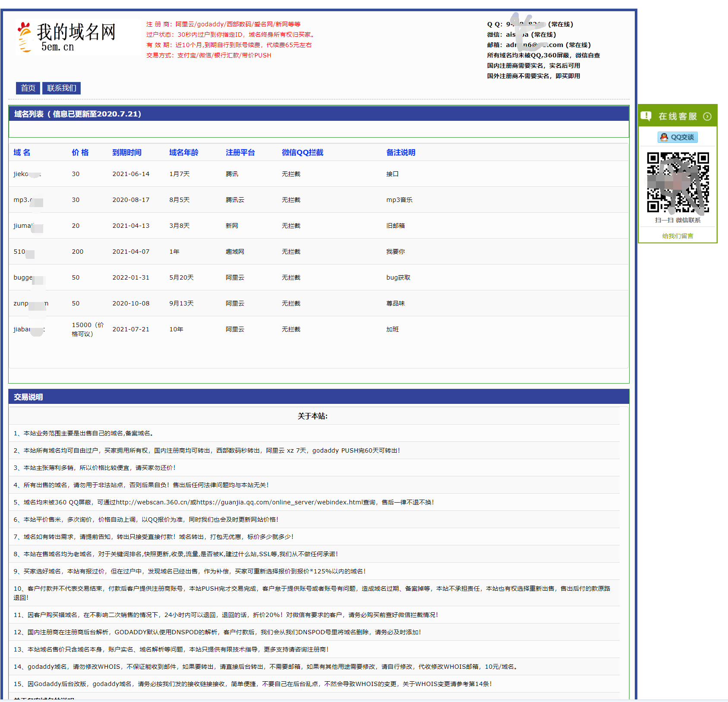The width and height of the screenshot is (728, 702).
Task: Click the WeChat QR code image
Action: coord(678,182)
